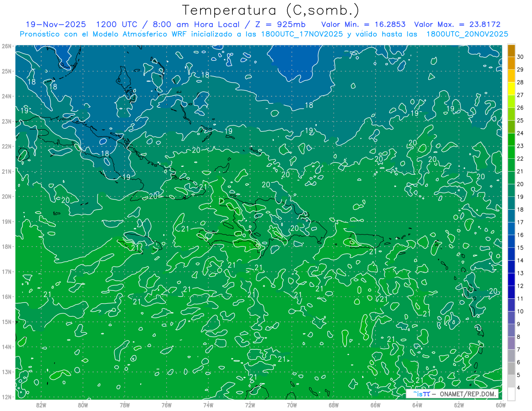Click the yellow swatch between 27 and 28

tap(511, 88)
